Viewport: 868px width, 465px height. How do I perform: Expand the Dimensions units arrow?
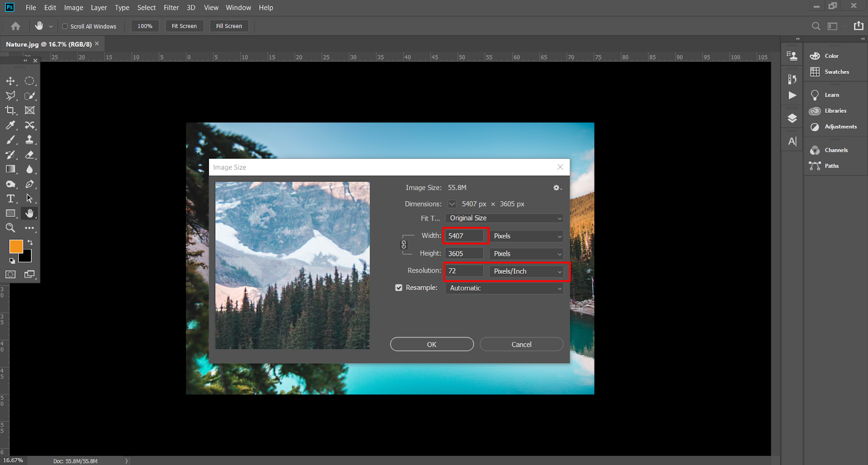coord(452,204)
